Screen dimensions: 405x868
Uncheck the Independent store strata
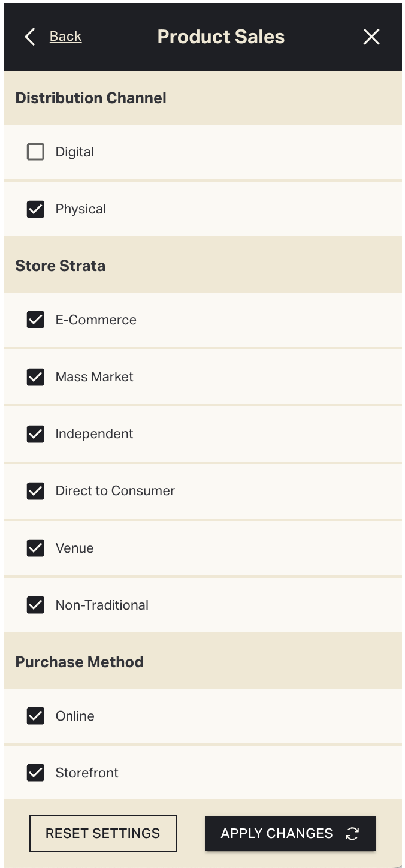(x=35, y=434)
